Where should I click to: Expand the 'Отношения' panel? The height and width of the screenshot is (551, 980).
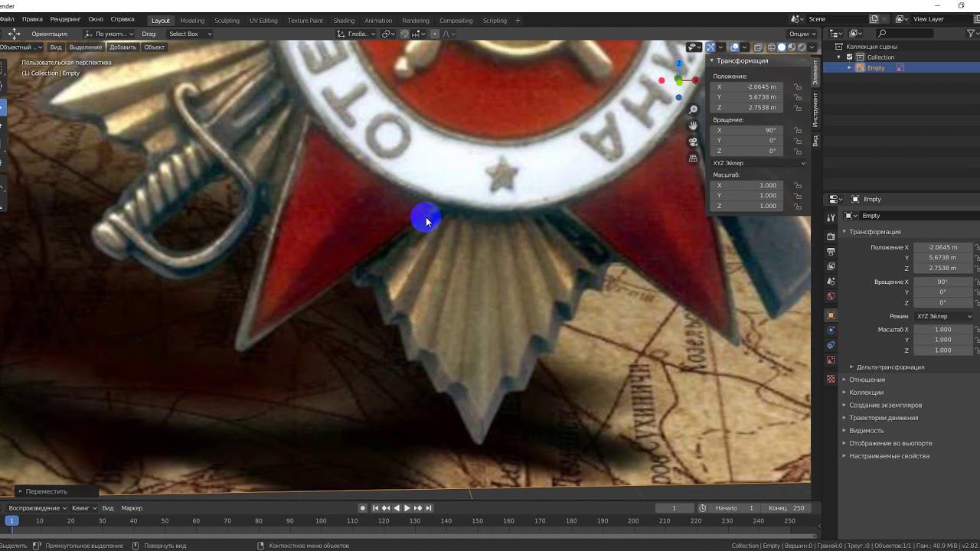point(867,380)
